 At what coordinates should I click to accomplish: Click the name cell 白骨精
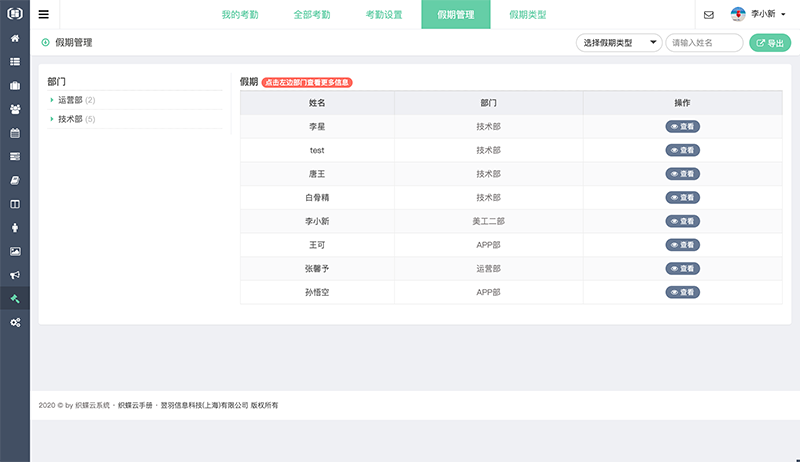coord(317,197)
